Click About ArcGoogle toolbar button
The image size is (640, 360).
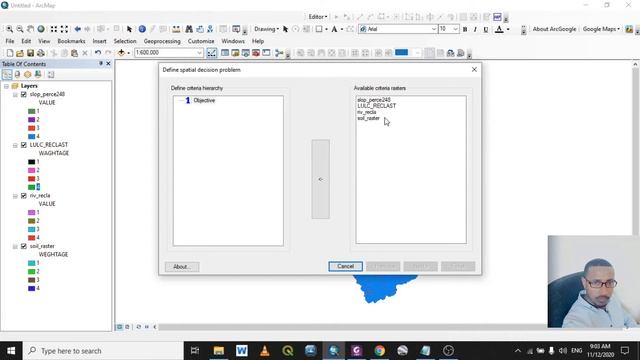(554, 29)
